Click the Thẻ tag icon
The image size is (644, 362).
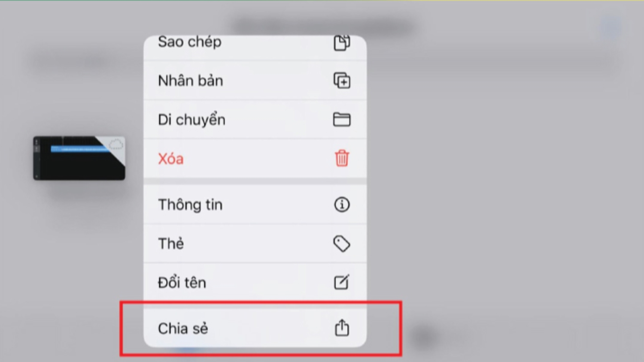342,244
